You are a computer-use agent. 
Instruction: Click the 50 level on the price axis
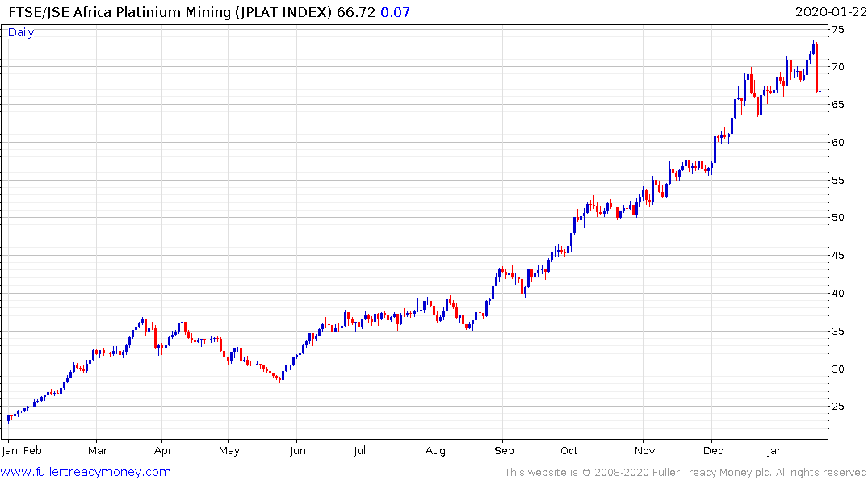(838, 218)
